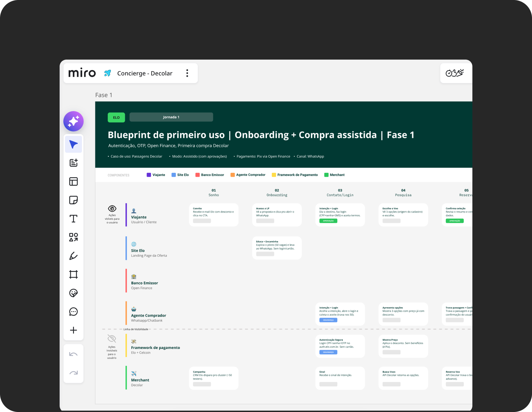Click the miro logo
Image resolution: width=532 pixels, height=412 pixels.
tap(82, 73)
